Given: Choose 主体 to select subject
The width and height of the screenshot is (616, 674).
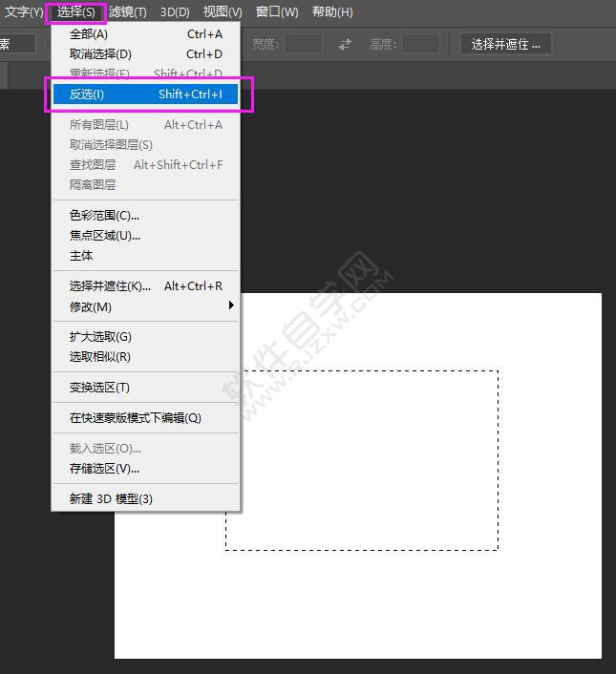Looking at the screenshot, I should [146, 256].
